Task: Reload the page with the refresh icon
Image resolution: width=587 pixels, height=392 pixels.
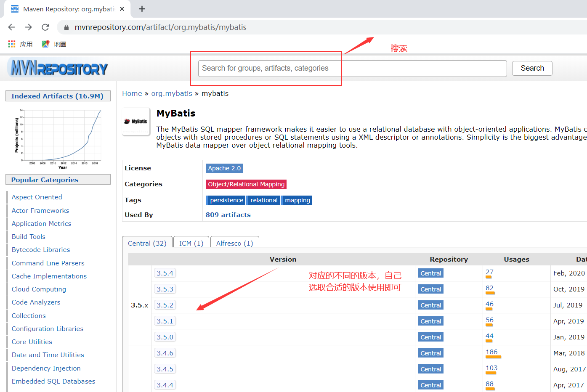Action: point(45,27)
